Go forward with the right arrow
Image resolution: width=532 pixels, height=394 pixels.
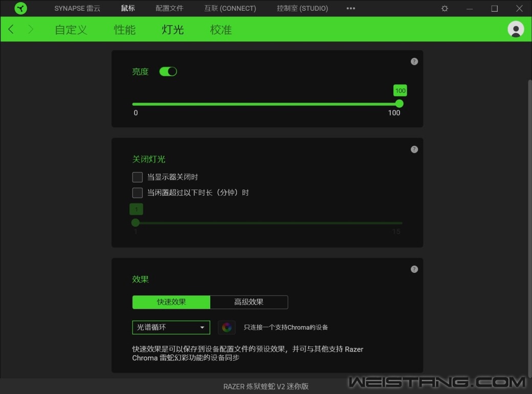(31, 29)
